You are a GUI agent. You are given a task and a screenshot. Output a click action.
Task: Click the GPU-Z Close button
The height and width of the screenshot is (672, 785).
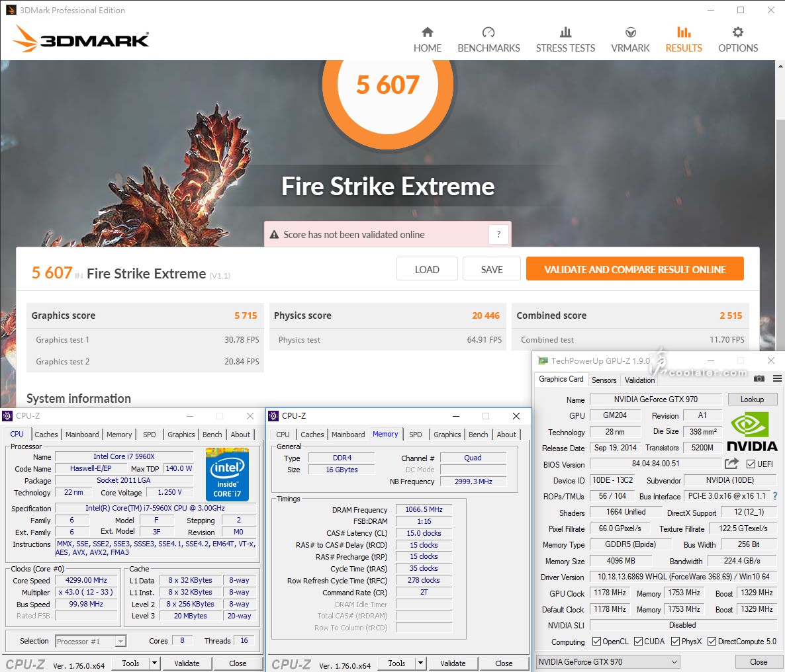(758, 662)
